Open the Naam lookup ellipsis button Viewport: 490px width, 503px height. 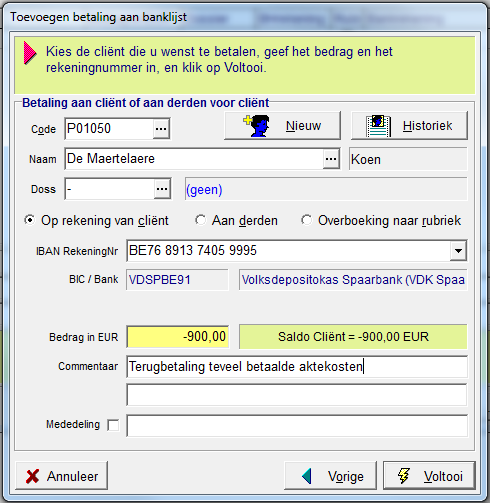331,159
